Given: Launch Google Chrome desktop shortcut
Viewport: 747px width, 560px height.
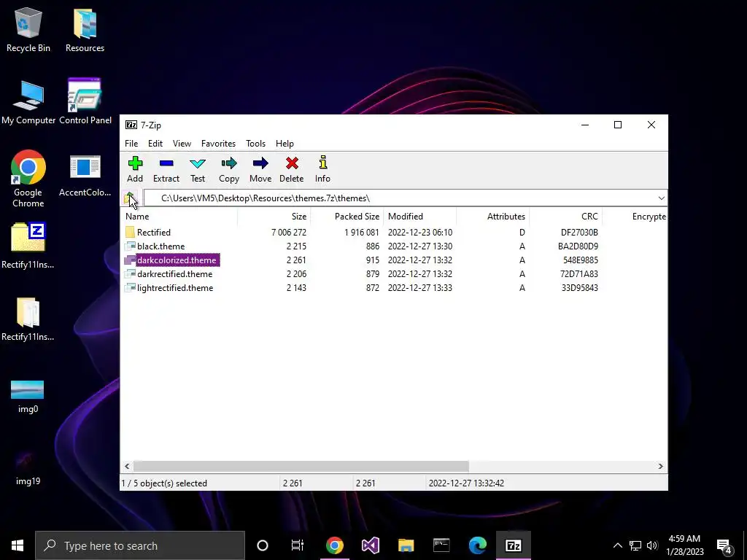Looking at the screenshot, I should point(28,179).
